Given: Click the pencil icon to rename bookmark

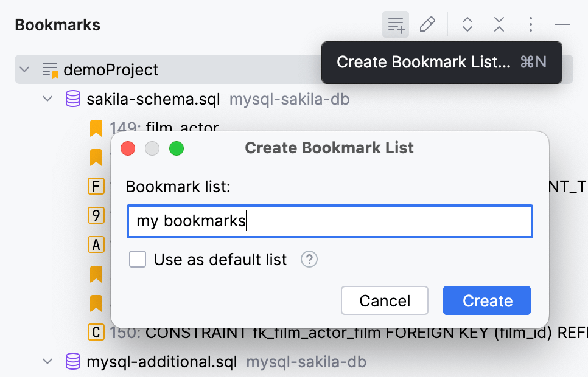Looking at the screenshot, I should 427,24.
